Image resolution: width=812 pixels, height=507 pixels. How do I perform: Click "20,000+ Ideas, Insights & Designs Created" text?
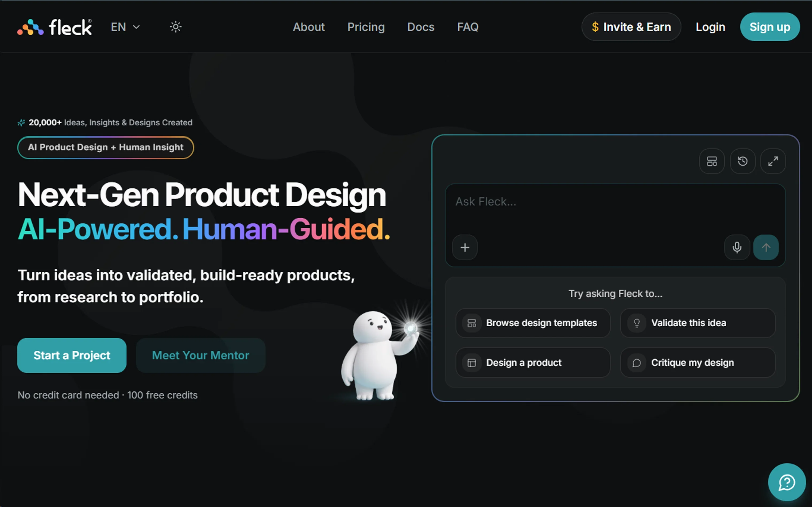coord(110,123)
